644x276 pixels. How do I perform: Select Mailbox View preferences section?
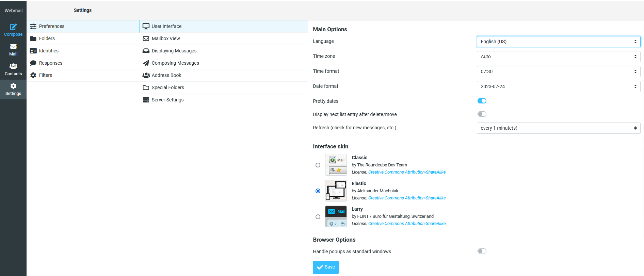click(x=166, y=38)
